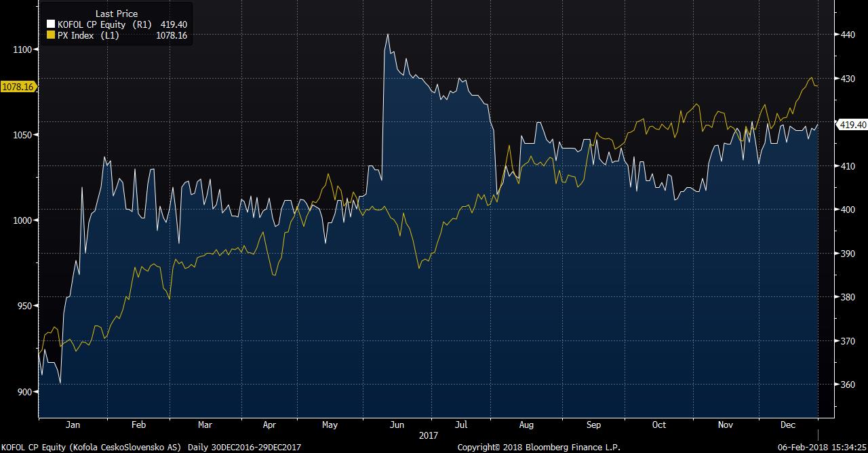Click the 370 right-axis label
The height and width of the screenshot is (453, 868).
pyautogui.click(x=848, y=341)
